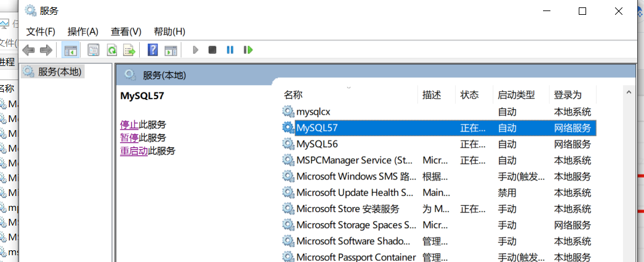Toggle Show/Hide Console Tree toolbar icon
Image resolution: width=644 pixels, height=262 pixels.
pyautogui.click(x=71, y=50)
